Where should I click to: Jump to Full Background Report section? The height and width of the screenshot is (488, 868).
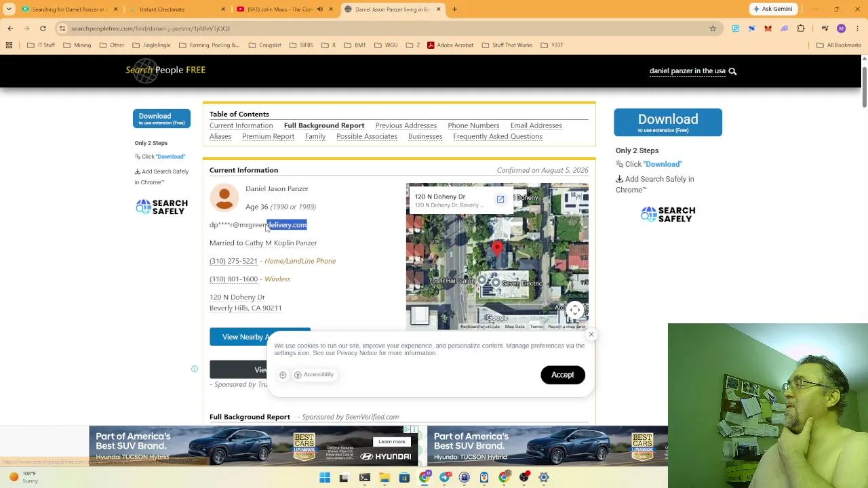tap(324, 125)
